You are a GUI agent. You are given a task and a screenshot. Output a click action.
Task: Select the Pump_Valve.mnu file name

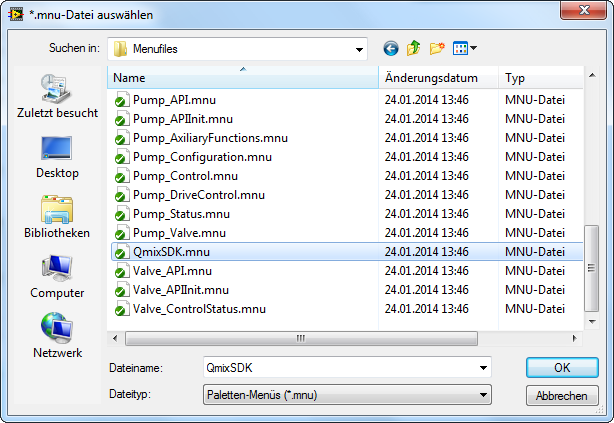pos(179,233)
